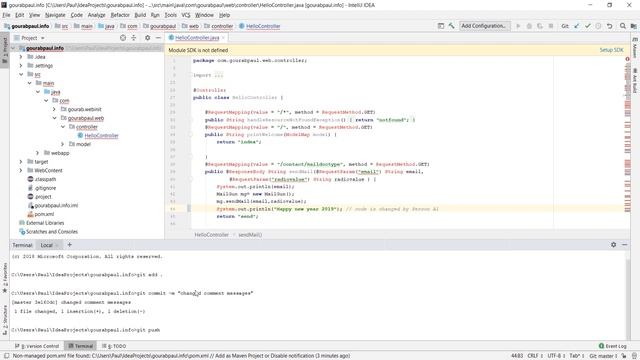Image resolution: width=640 pixels, height=360 pixels.
Task: Open Terminal panel settings gear
Action: [x=613, y=244]
